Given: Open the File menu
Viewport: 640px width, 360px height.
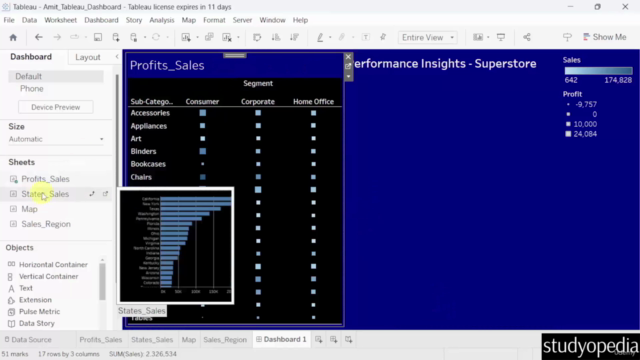Looking at the screenshot, I should click(x=9, y=20).
